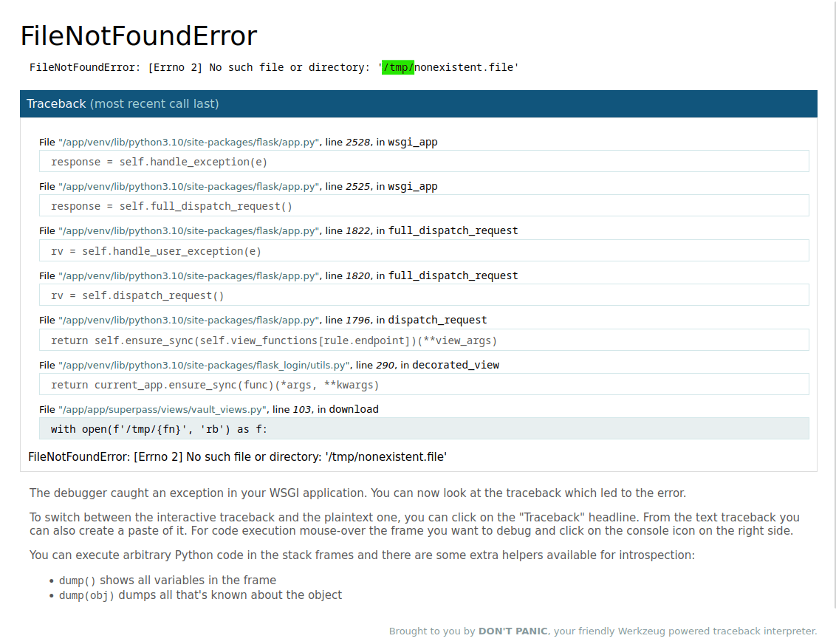Image resolution: width=836 pixels, height=644 pixels.
Task: Expand the current_app.ensure_sync(func) code line
Action: tap(214, 385)
